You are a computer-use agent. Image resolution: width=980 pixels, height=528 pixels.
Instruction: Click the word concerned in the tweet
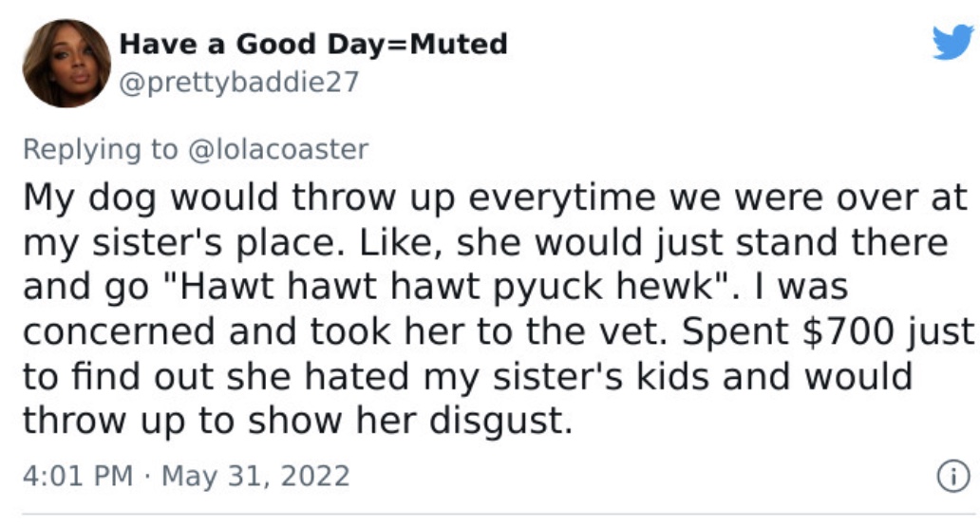tap(119, 331)
